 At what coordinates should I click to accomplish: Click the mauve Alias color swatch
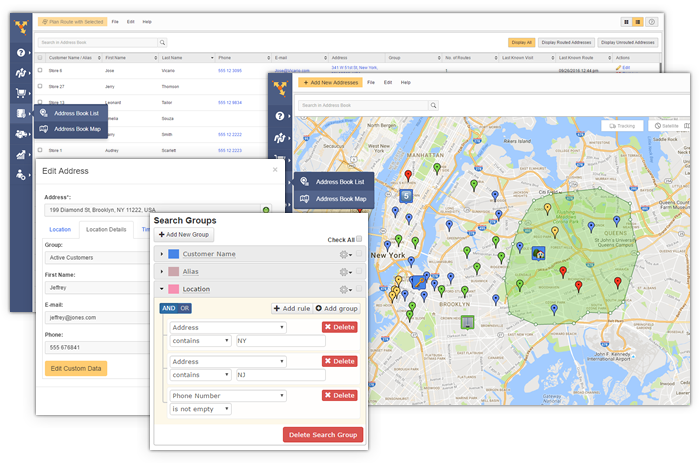(x=174, y=271)
